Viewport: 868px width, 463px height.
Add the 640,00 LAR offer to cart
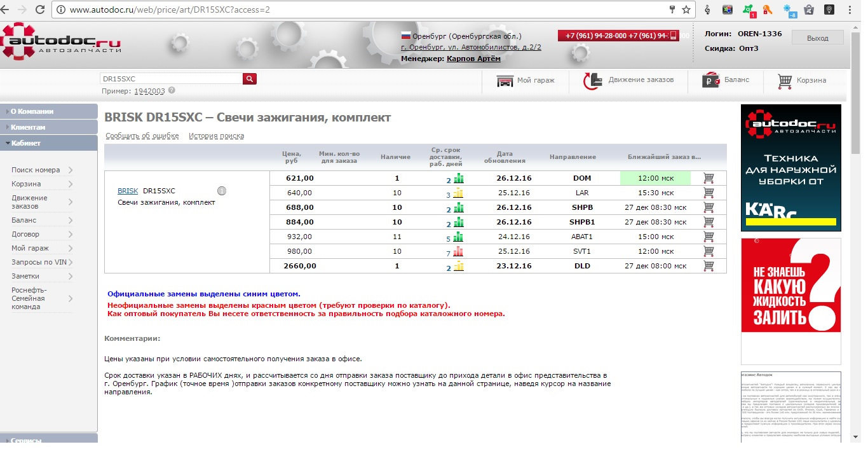(x=709, y=193)
